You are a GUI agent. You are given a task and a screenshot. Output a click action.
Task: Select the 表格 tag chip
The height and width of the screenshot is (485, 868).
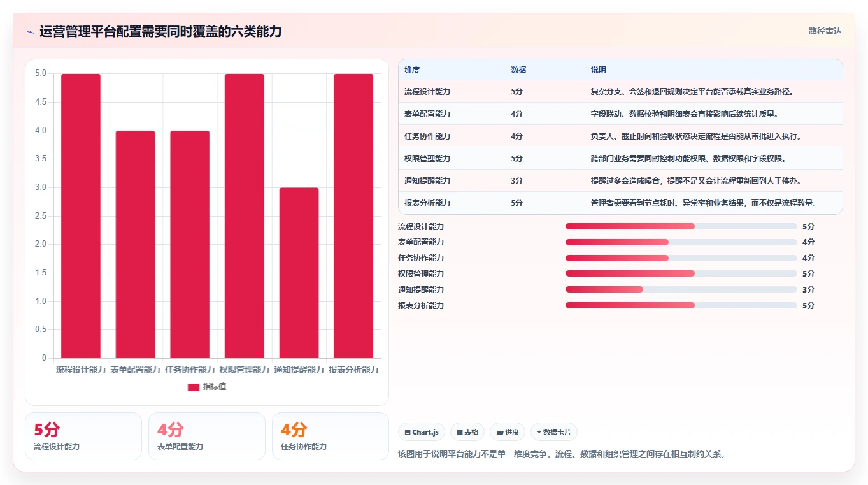pos(467,432)
